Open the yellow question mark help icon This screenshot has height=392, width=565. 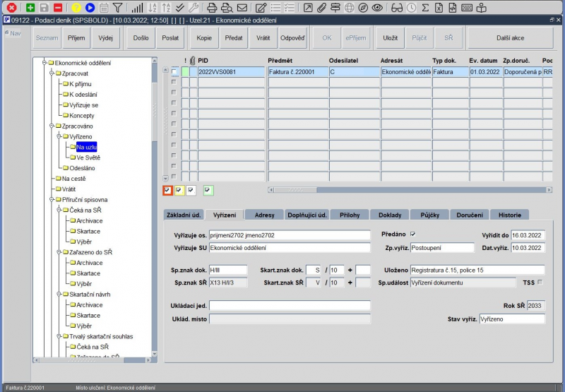coord(76,7)
